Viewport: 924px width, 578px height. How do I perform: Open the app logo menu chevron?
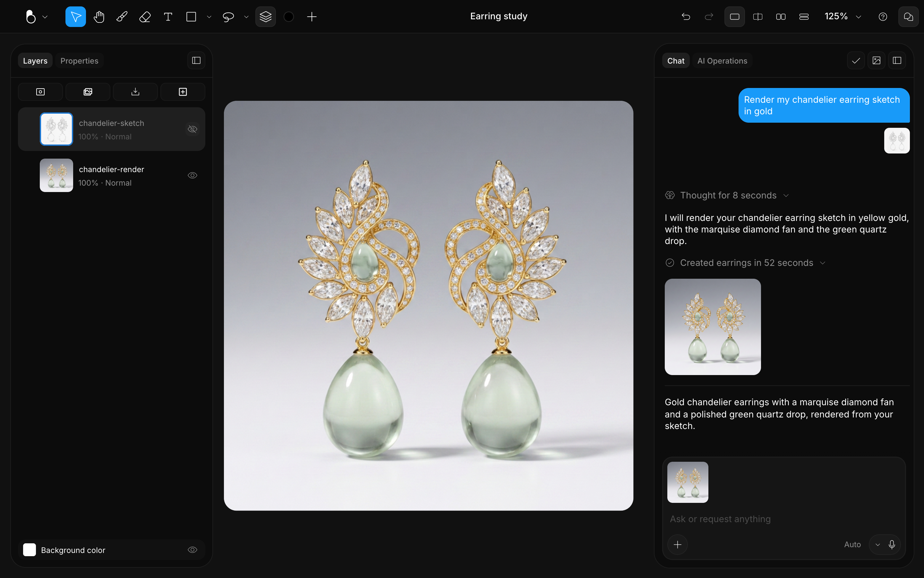(x=45, y=17)
